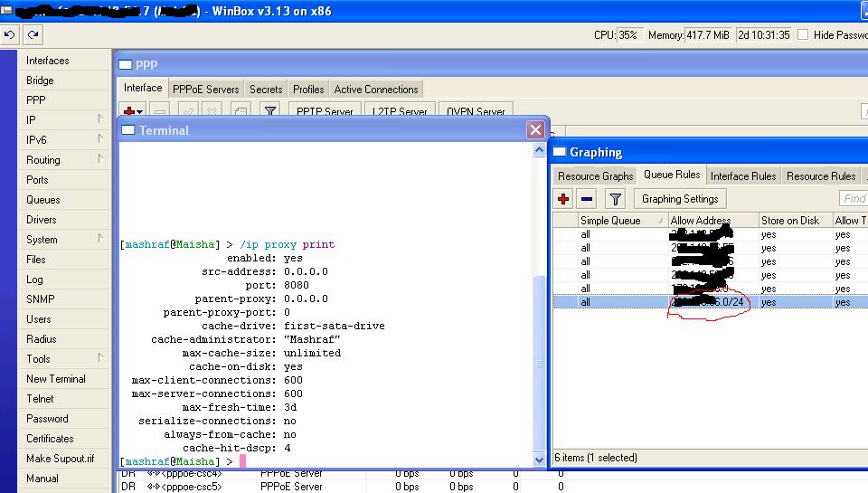Open the Interface Rules tab
The height and width of the screenshot is (493, 868).
(743, 176)
